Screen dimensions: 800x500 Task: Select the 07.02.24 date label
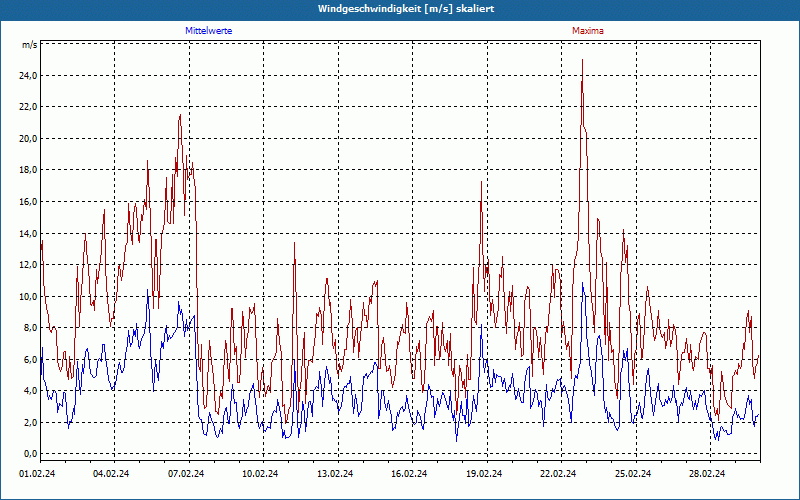pyautogui.click(x=186, y=473)
